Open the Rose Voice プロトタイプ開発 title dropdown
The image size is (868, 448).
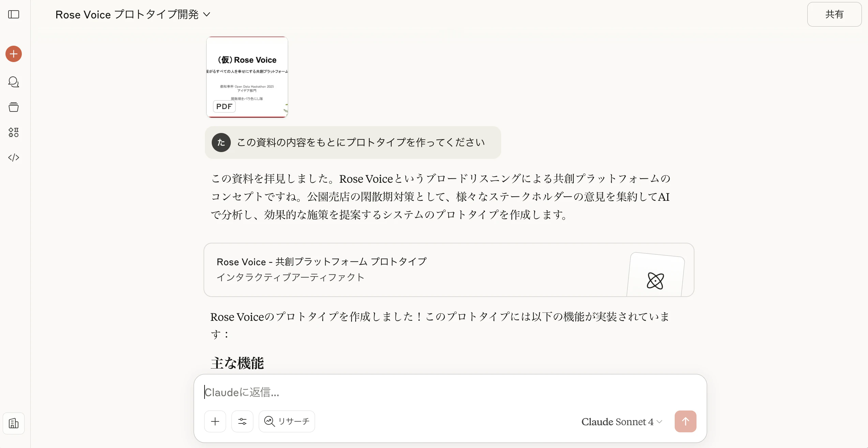[133, 14]
